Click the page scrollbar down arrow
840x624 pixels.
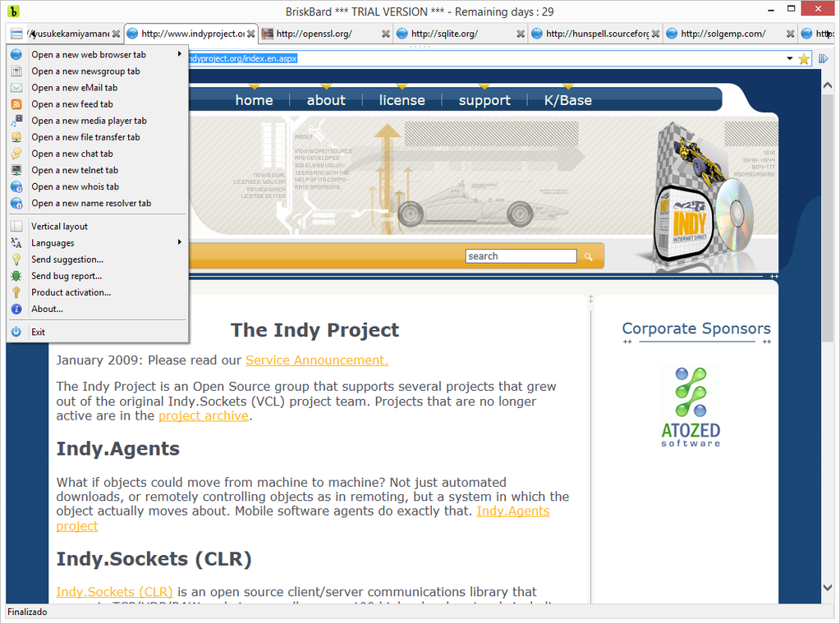827,588
